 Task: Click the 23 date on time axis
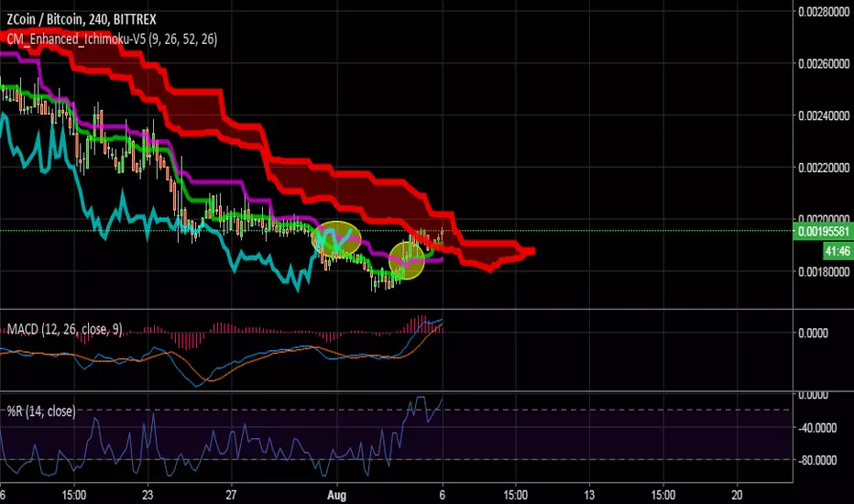coord(148,495)
